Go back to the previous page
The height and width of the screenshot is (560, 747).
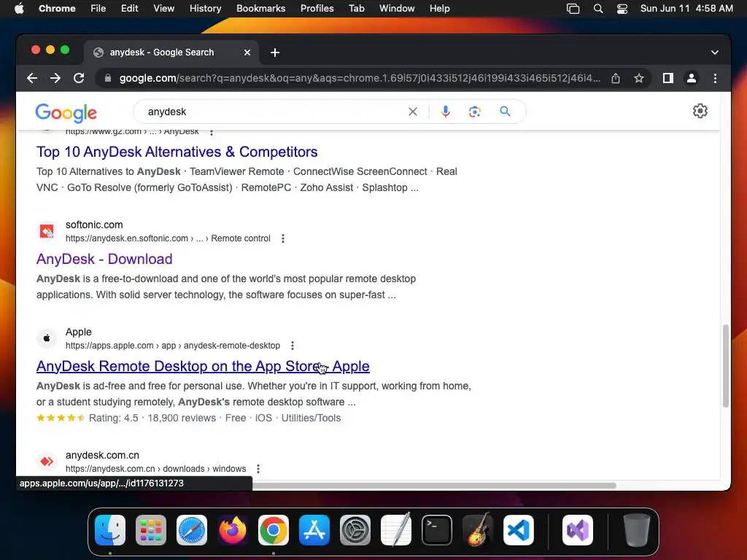tap(32, 78)
